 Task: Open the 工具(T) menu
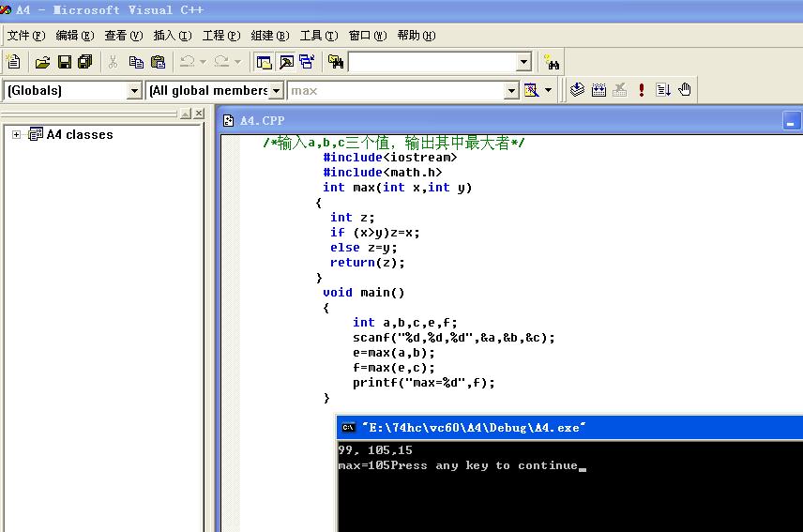point(319,36)
